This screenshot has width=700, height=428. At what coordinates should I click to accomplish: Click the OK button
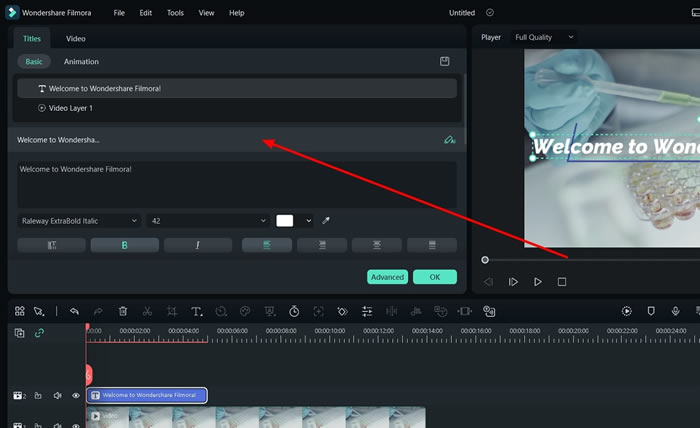435,277
